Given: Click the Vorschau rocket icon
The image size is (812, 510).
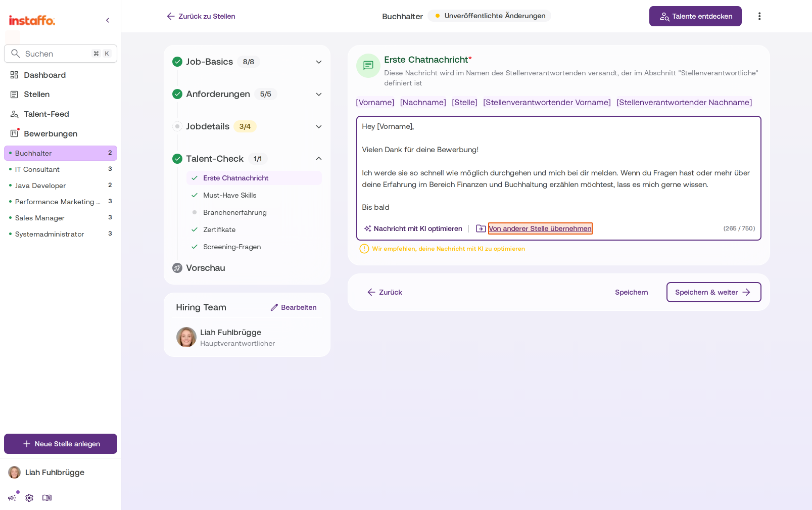Looking at the screenshot, I should [177, 268].
